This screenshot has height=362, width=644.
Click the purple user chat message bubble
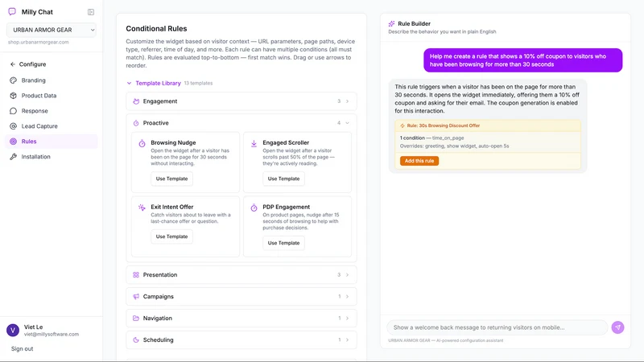pos(522,60)
